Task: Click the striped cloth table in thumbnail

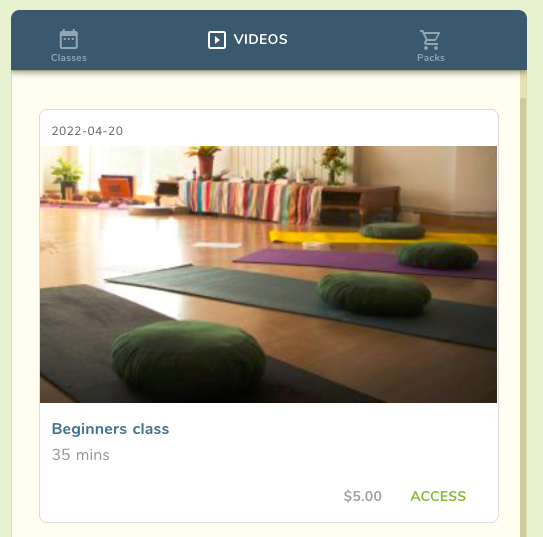Action: [252, 200]
